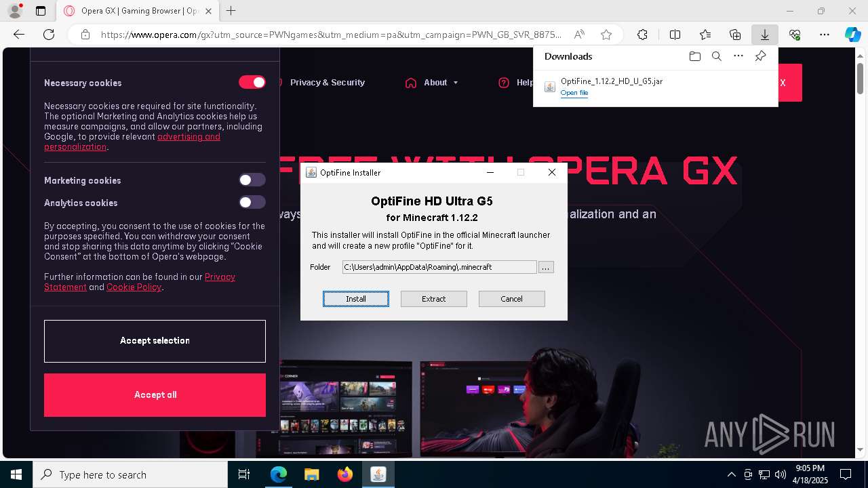Viewport: 868px width, 488px height.
Task: Click the page vertical scrollbar down arrow
Action: 861,449
